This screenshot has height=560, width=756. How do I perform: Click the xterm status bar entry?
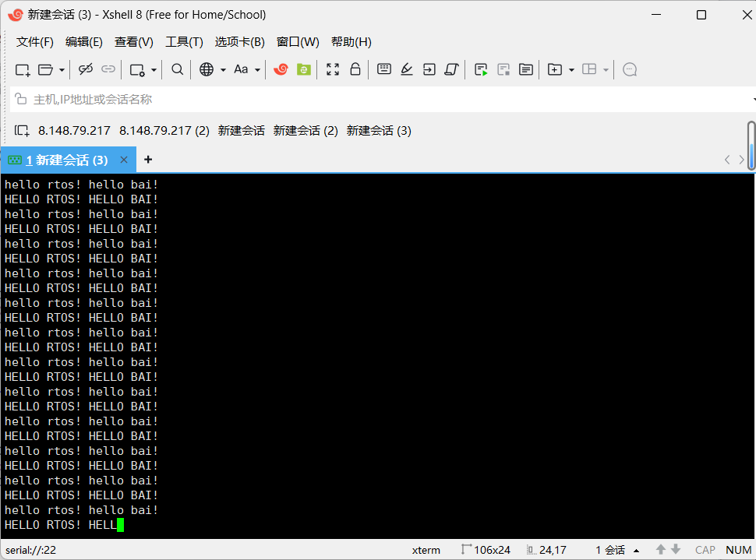[x=426, y=550]
